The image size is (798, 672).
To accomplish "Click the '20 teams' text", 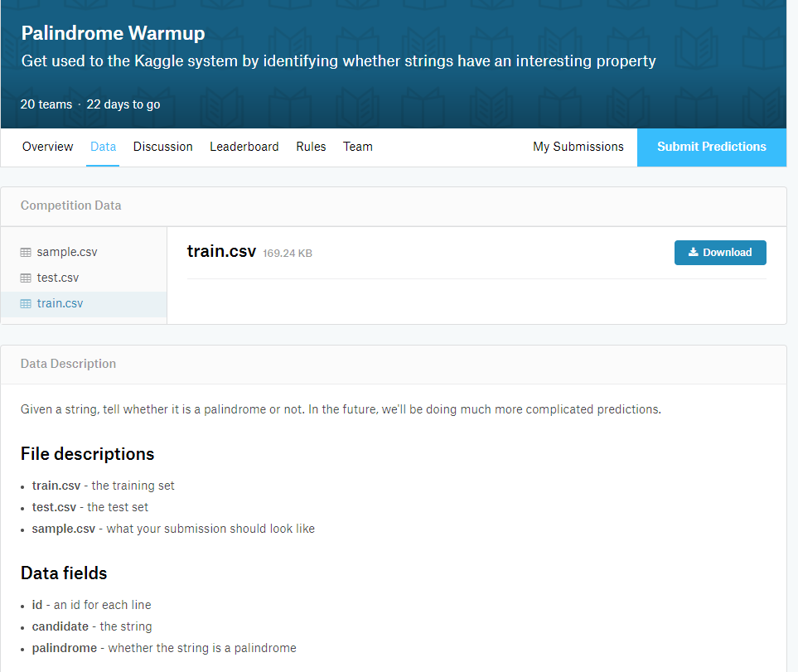I will coord(46,104).
